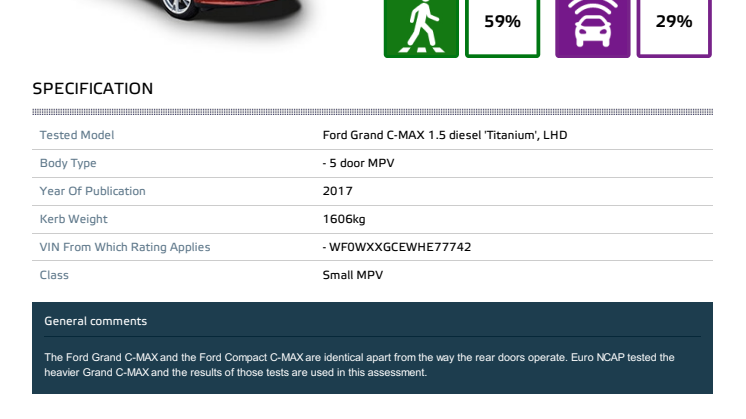Click the Class row label
The image size is (746, 419).
click(x=54, y=275)
